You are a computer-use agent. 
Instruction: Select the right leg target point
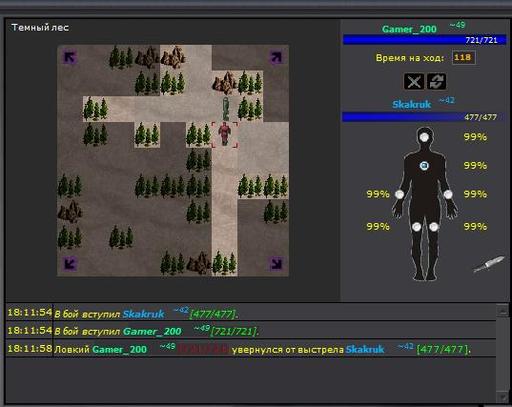[434, 227]
